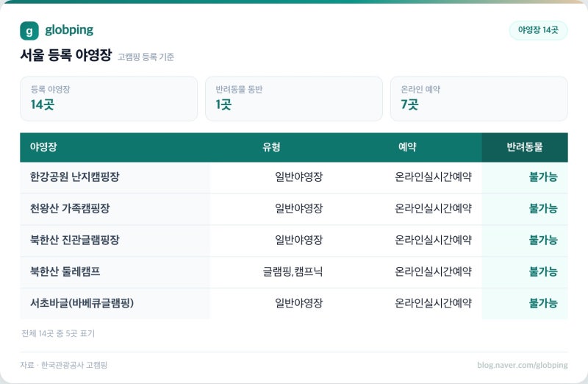588x384 pixels.
Task: Click 일반야영장 type in 북한산 진관글램핑장 row
Action: 299,240
